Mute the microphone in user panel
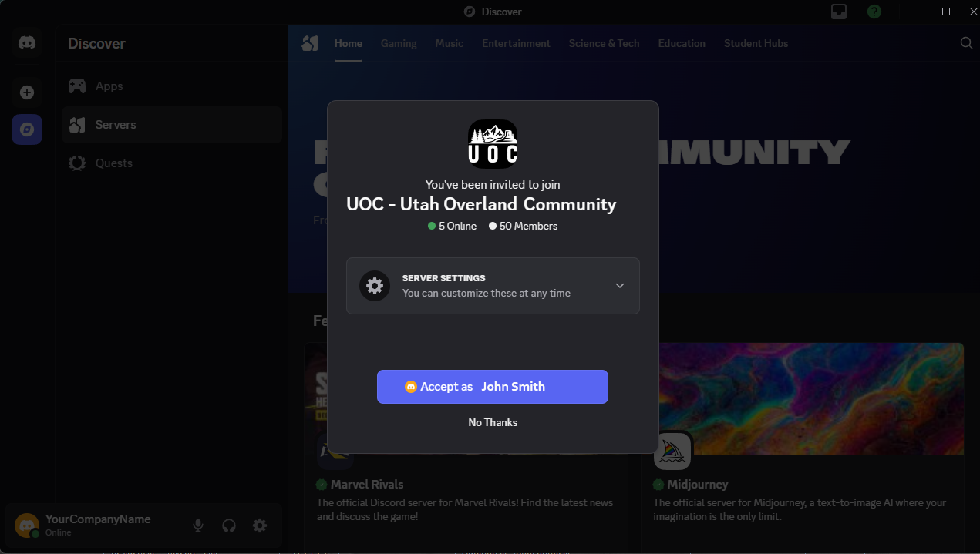Image resolution: width=980 pixels, height=554 pixels. (198, 525)
